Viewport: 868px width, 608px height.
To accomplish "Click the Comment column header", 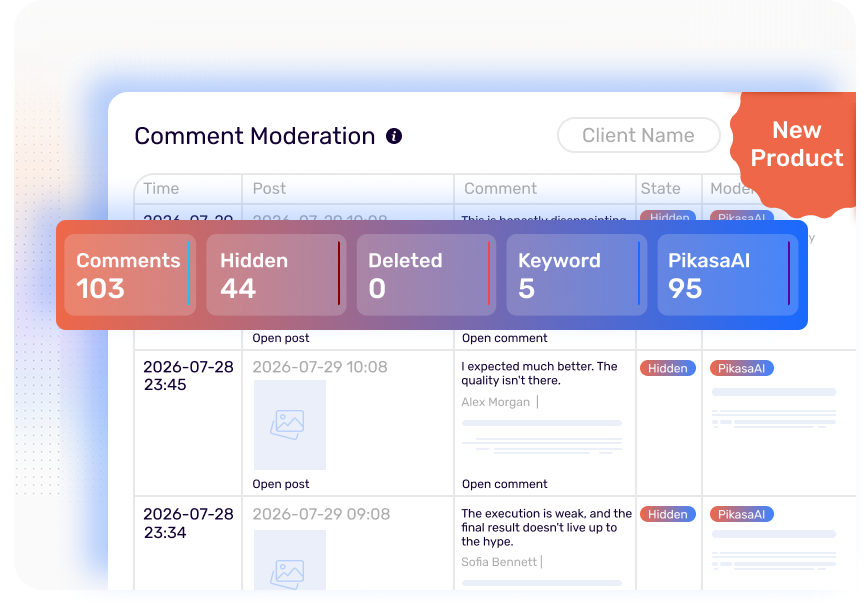I will (500, 189).
